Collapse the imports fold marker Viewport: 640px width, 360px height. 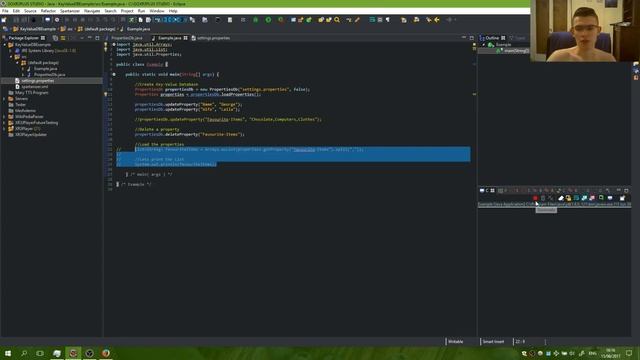tap(114, 44)
